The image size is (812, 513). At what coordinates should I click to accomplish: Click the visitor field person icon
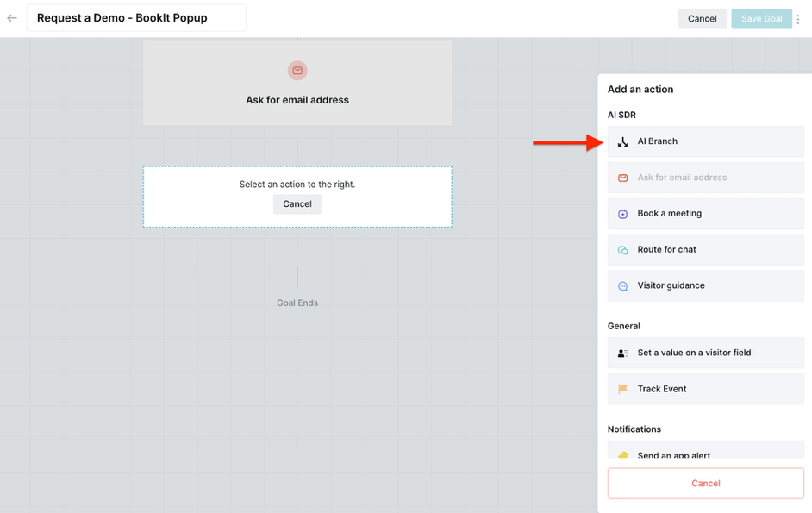(x=622, y=353)
